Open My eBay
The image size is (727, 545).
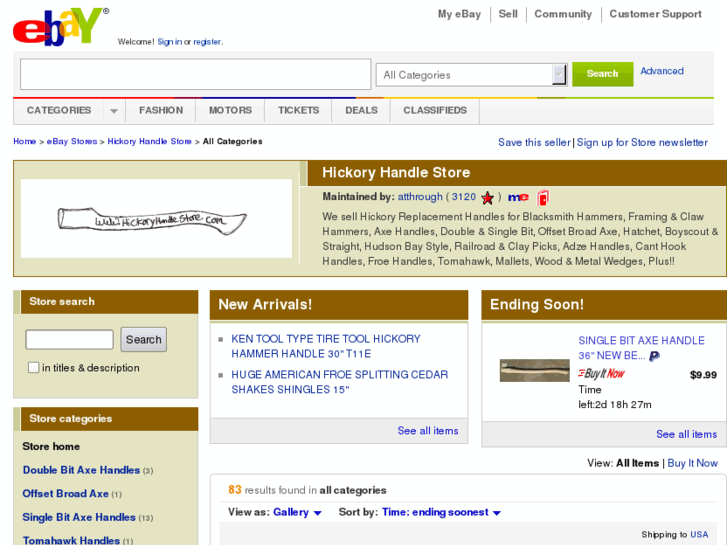[x=459, y=14]
